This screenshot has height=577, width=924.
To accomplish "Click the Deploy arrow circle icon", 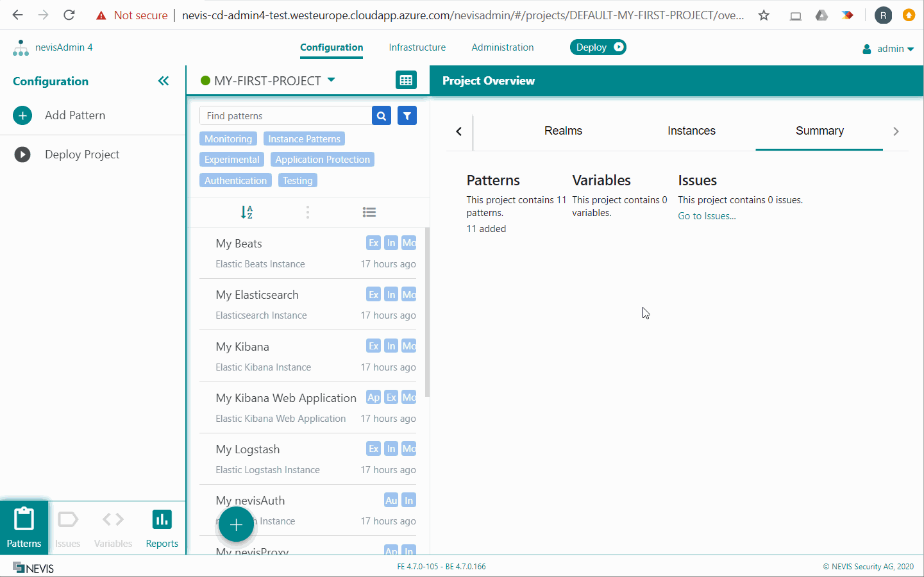I will [x=618, y=47].
